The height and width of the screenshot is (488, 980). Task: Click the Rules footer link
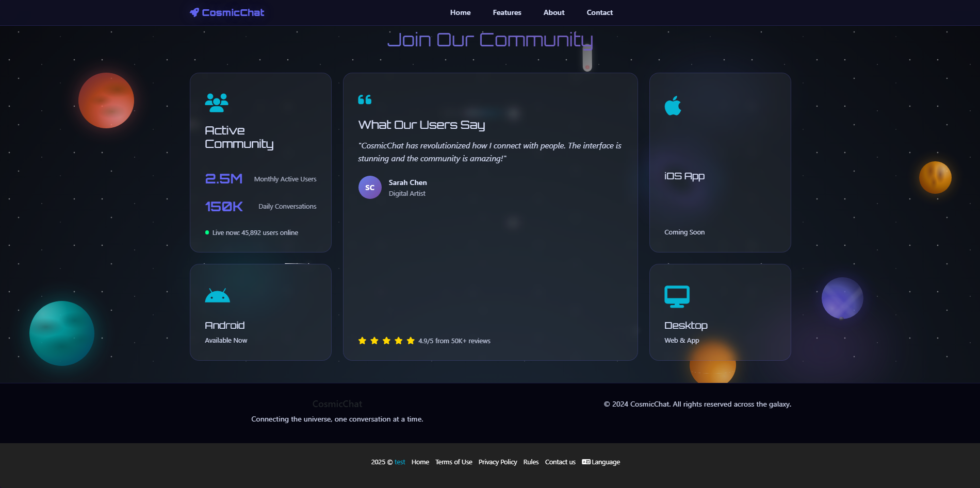[531, 462]
